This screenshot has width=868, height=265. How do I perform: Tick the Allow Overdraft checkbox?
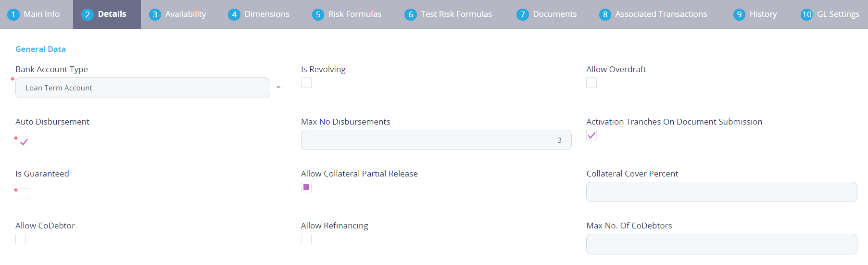(591, 83)
